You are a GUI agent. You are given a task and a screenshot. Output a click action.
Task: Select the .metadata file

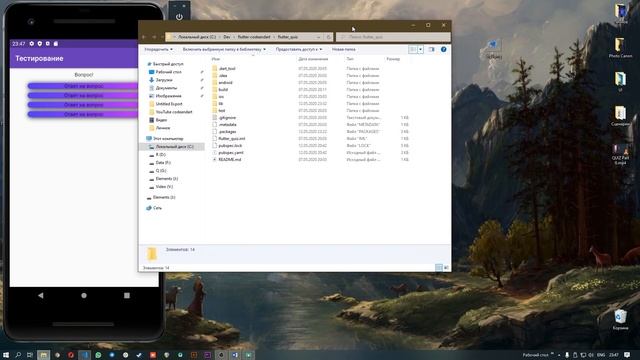pyautogui.click(x=227, y=124)
